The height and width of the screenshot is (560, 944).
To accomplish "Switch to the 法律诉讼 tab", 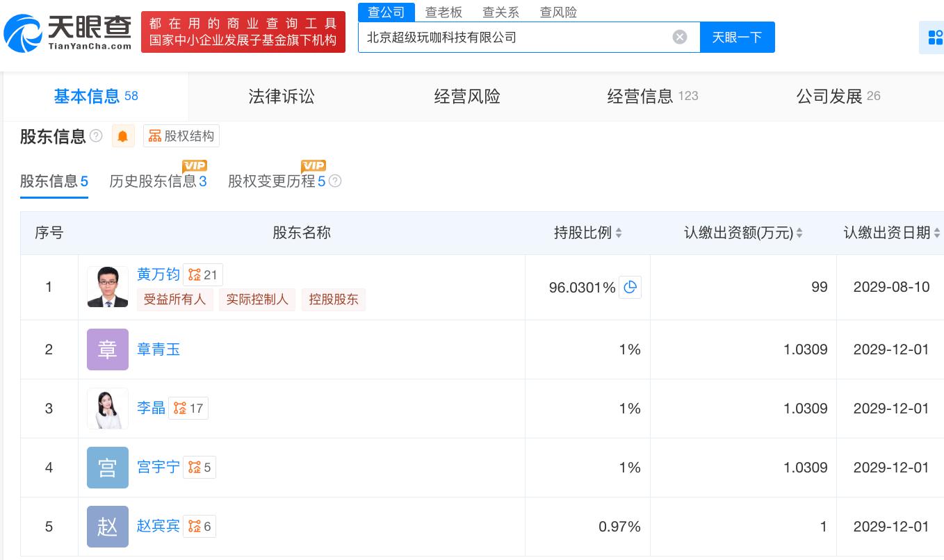I will (x=281, y=97).
